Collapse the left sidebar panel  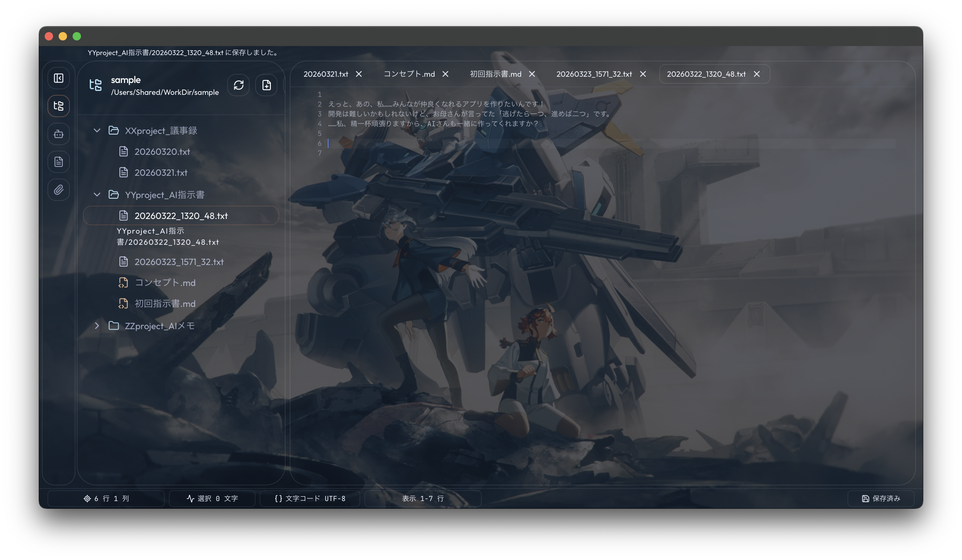(58, 78)
